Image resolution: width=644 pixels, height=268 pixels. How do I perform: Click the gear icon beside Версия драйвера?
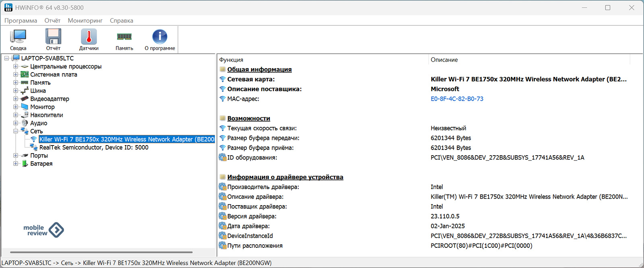point(223,216)
